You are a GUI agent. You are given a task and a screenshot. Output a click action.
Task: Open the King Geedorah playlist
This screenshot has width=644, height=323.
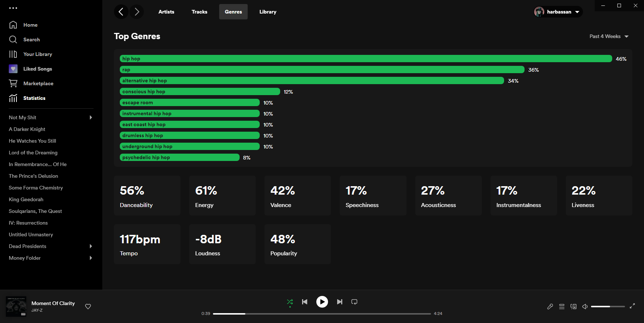point(26,199)
